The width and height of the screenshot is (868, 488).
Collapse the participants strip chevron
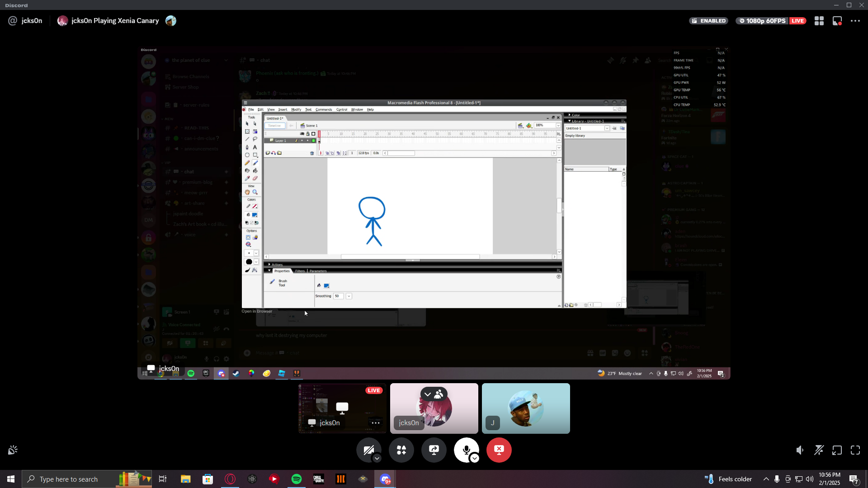tap(427, 394)
